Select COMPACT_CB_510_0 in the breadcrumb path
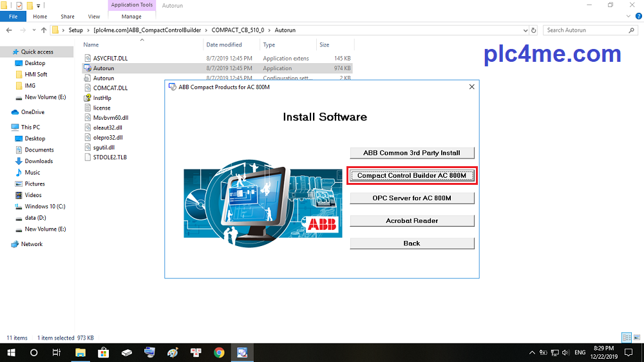The height and width of the screenshot is (362, 644). tap(238, 30)
